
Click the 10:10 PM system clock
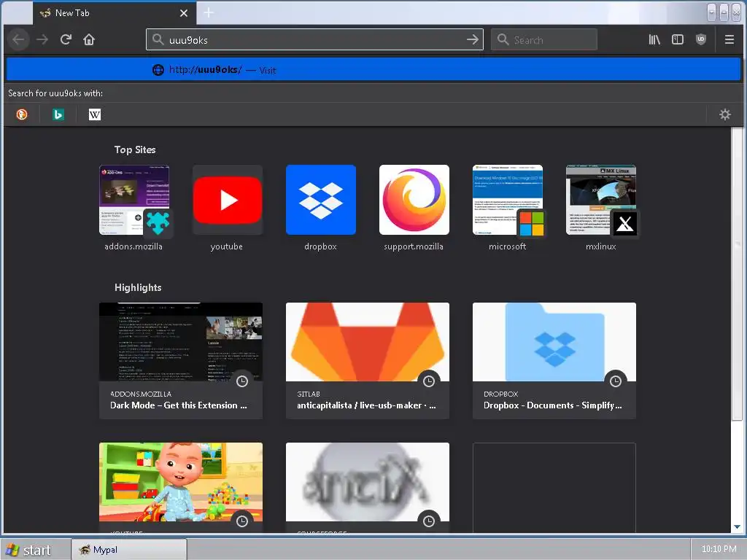coord(719,549)
